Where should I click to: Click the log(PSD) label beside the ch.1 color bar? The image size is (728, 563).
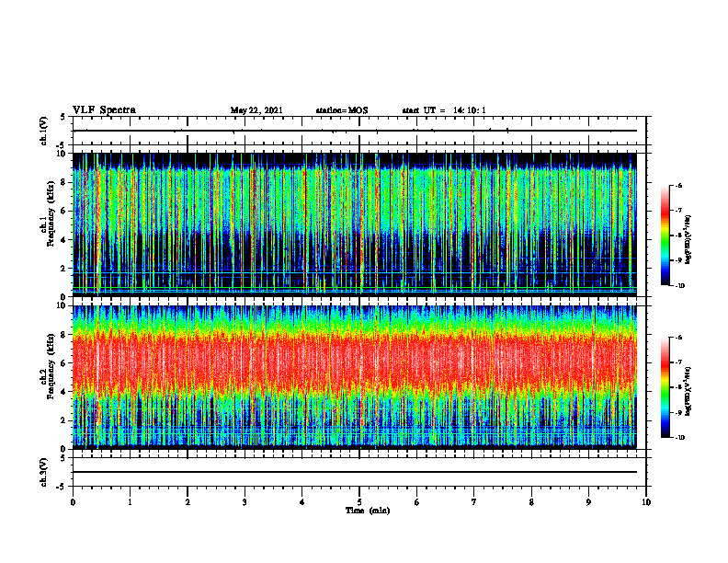(688, 240)
